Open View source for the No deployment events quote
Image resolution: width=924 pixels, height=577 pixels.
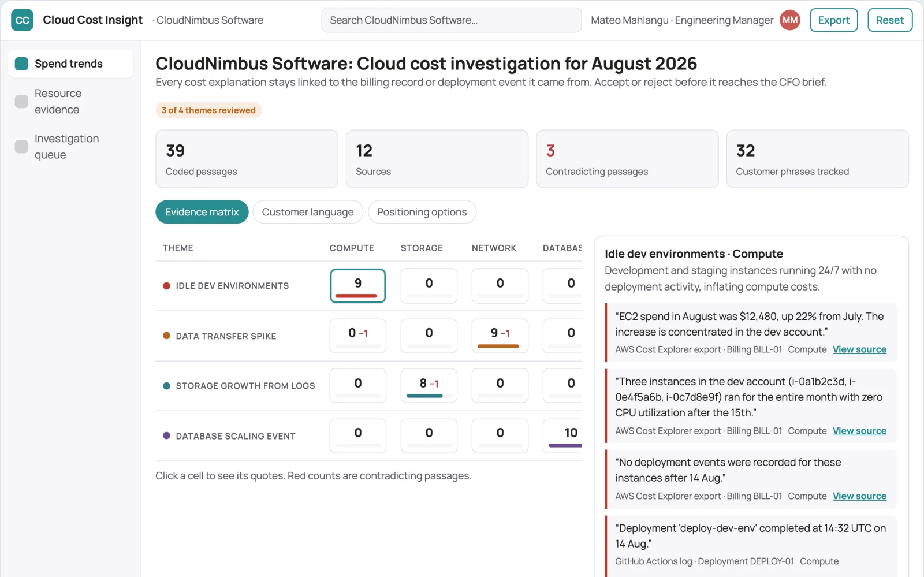tap(859, 496)
